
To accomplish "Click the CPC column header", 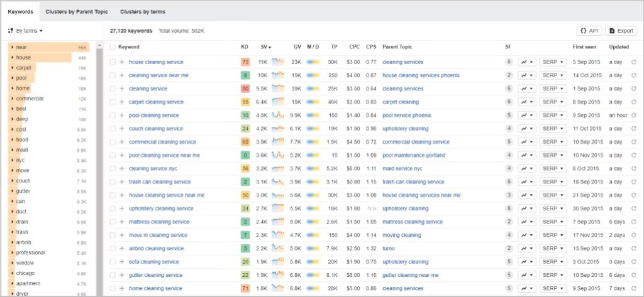I will click(x=355, y=47).
